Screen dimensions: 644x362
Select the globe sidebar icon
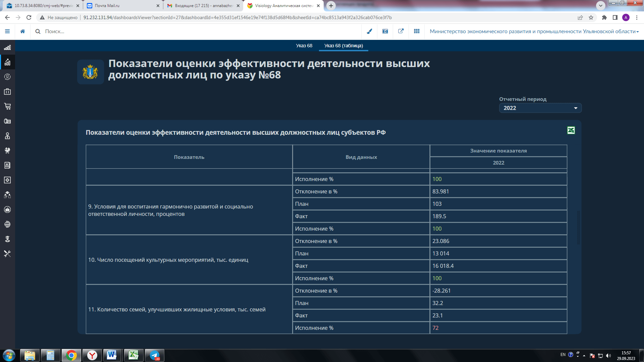pyautogui.click(x=7, y=224)
